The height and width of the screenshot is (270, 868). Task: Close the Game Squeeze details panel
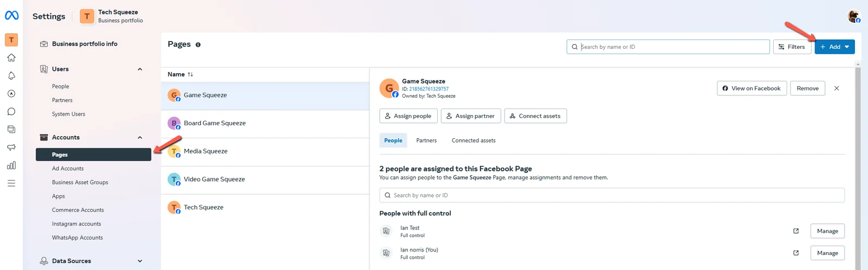click(837, 88)
